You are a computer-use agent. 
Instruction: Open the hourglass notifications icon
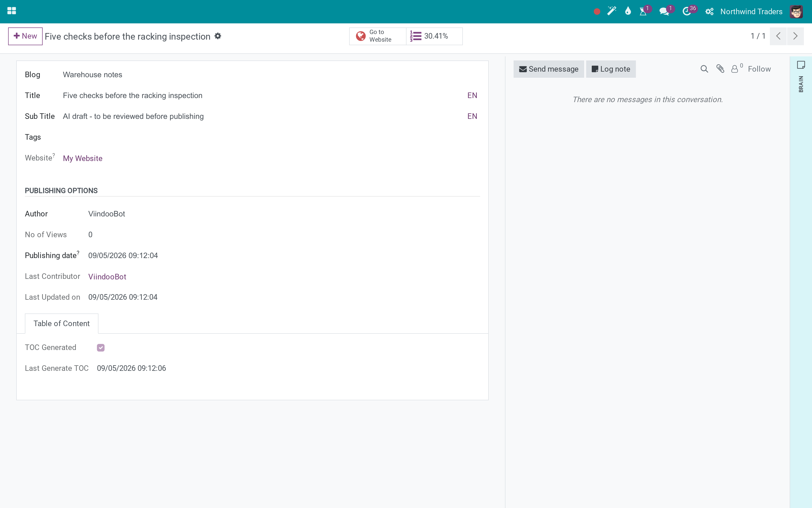(643, 12)
